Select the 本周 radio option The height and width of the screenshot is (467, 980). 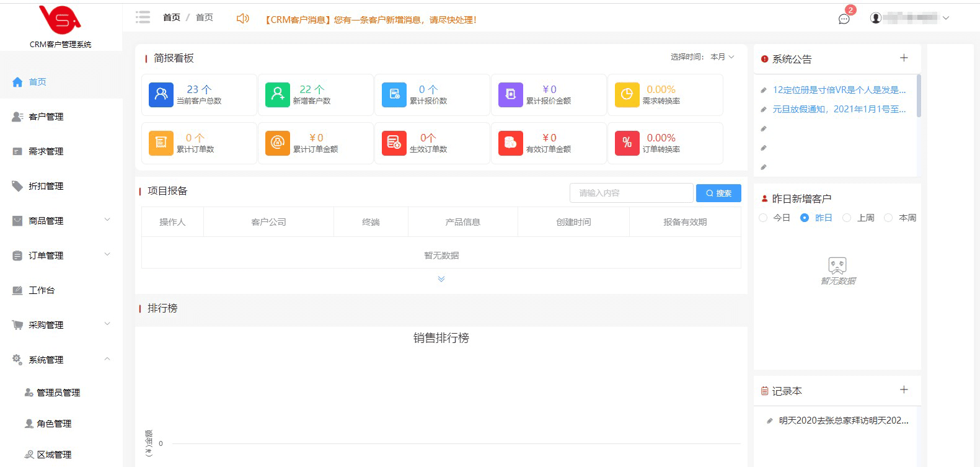tap(888, 218)
